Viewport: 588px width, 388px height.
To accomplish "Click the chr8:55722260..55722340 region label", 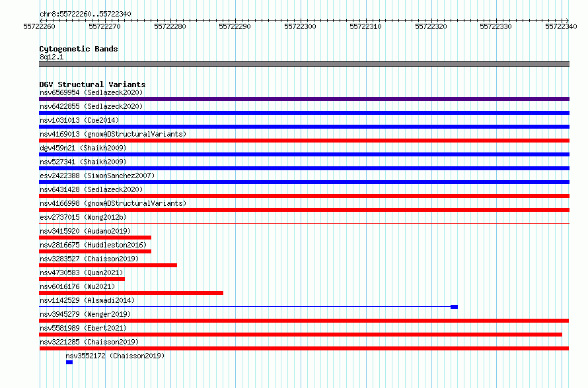I will (85, 14).
